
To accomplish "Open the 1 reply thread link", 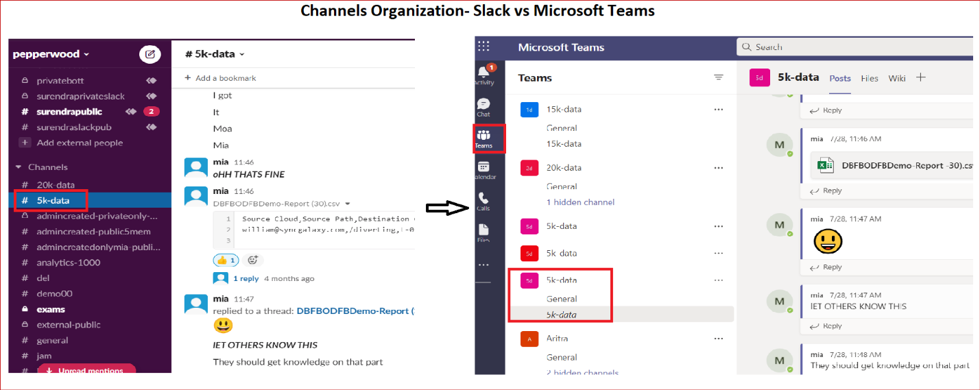I will click(246, 279).
